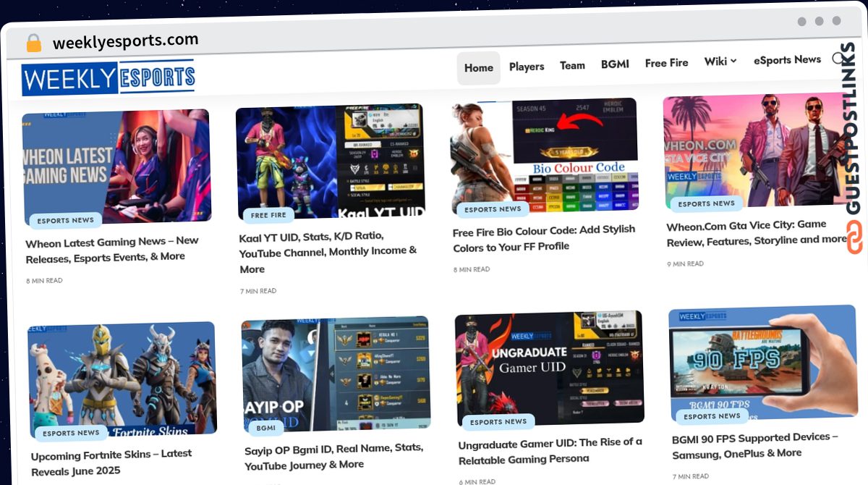The image size is (868, 485).
Task: Click Esports News tag on Fortnite Skins card
Action: pyautogui.click(x=71, y=434)
